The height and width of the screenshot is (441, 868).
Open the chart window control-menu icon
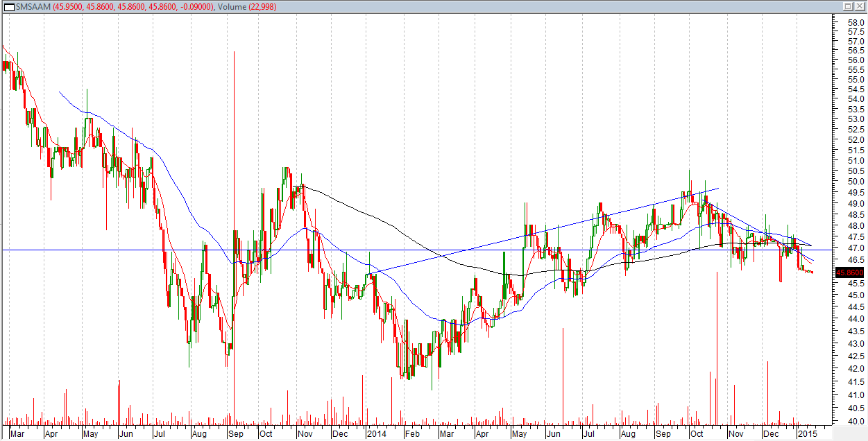8,6
